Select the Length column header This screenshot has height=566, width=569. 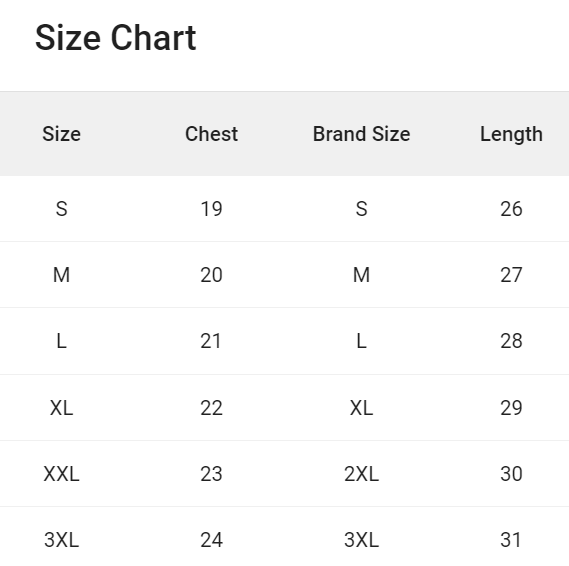click(511, 135)
